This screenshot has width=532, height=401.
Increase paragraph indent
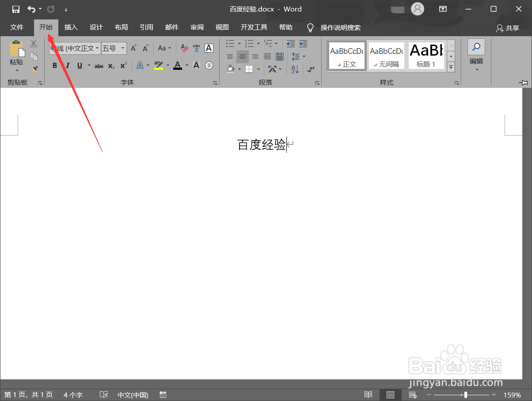(x=303, y=43)
